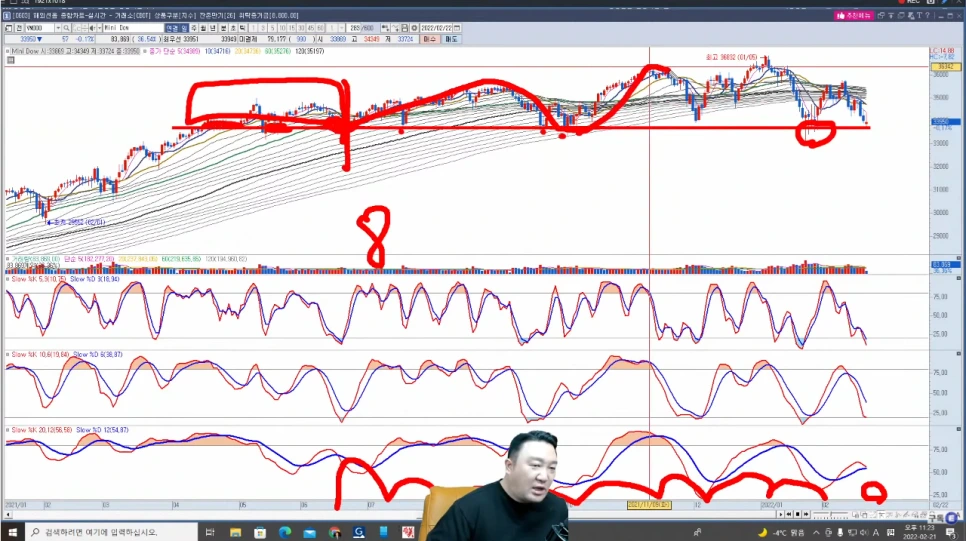Image resolution: width=966 pixels, height=541 pixels.
Task: Choose the 5 interval preset
Action: pyautogui.click(x=272, y=28)
